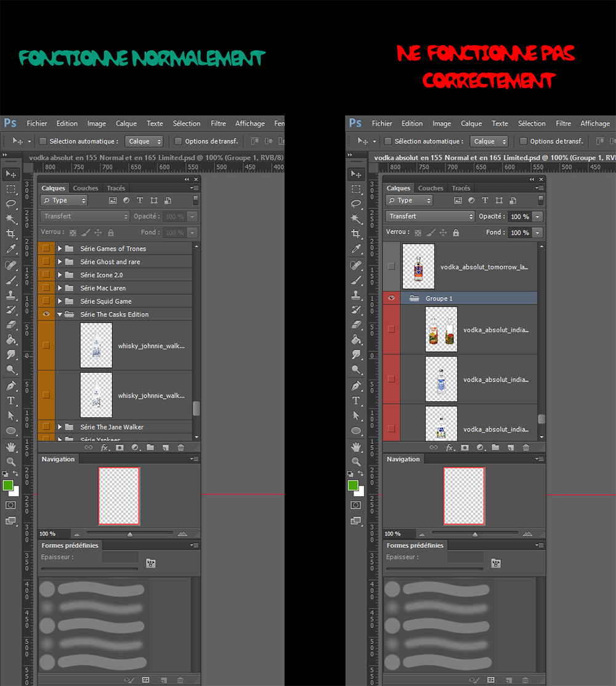The image size is (616, 686).
Task: Expand the Série Games of Trones group
Action: tap(60, 248)
